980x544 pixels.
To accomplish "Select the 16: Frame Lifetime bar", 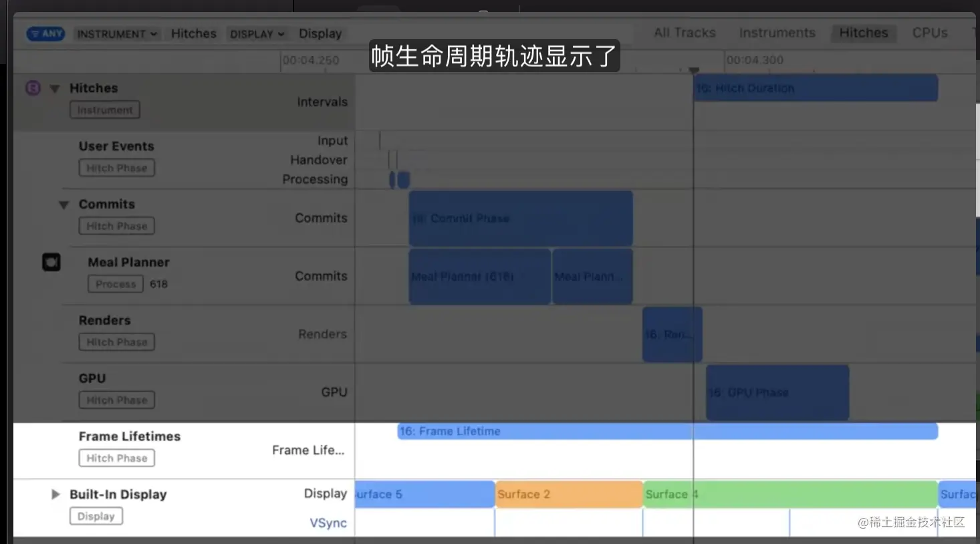I will coord(667,431).
